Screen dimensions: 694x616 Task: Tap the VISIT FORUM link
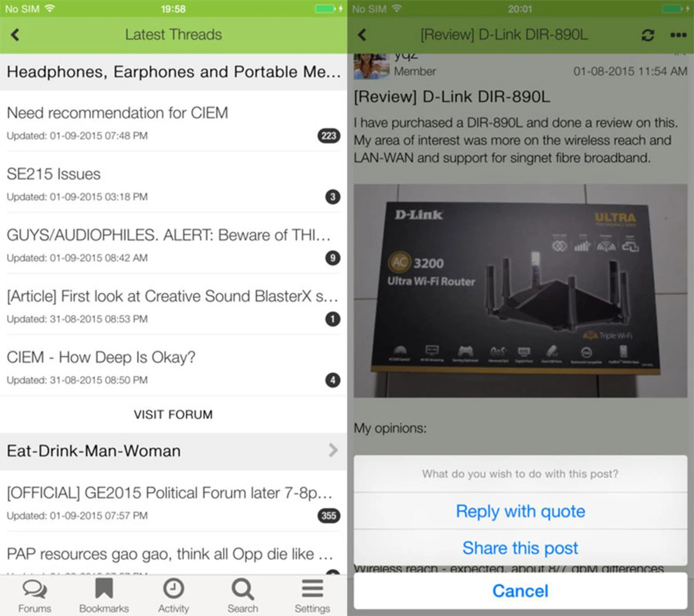(x=173, y=414)
